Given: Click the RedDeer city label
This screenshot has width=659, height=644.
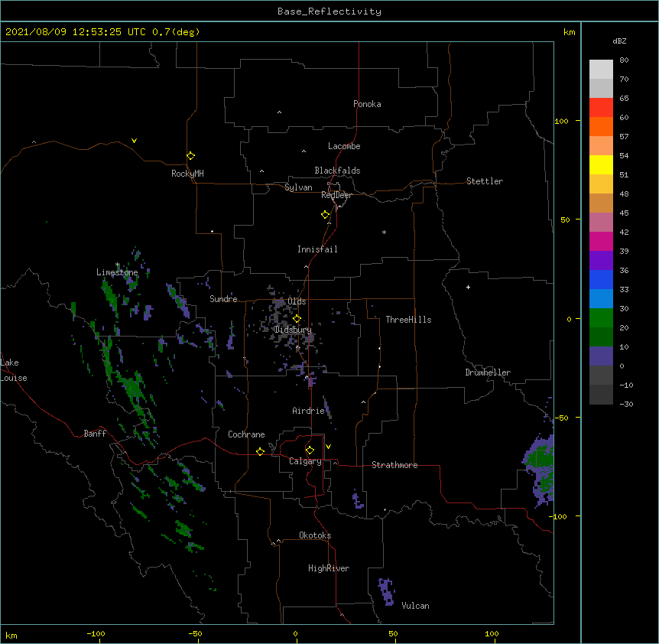Looking at the screenshot, I should coord(336,195).
